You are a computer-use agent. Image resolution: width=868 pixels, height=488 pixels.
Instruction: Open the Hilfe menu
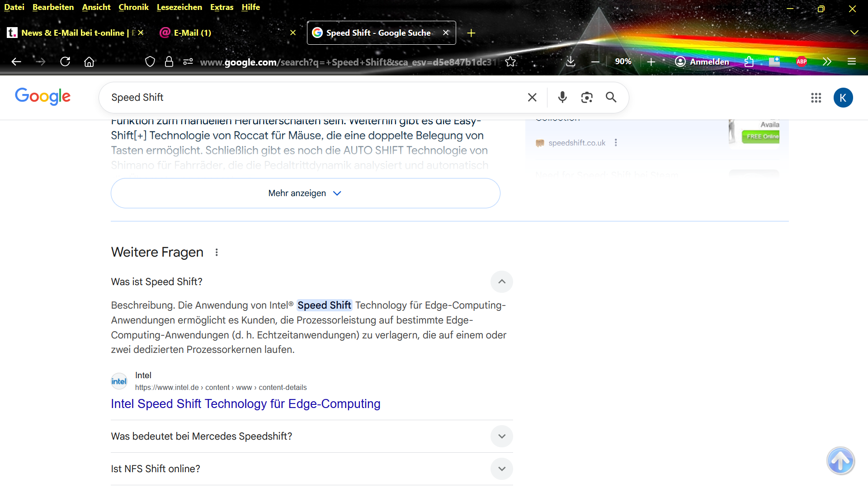pos(250,7)
